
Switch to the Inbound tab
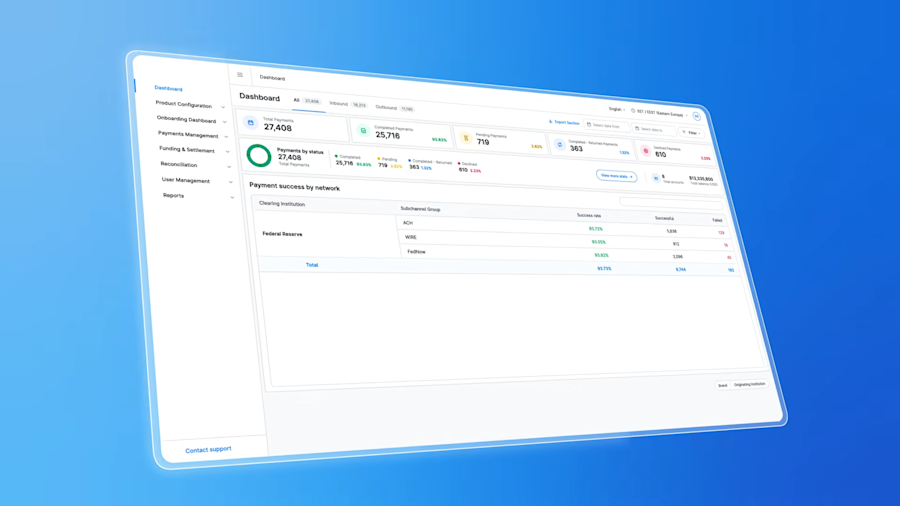coord(348,104)
